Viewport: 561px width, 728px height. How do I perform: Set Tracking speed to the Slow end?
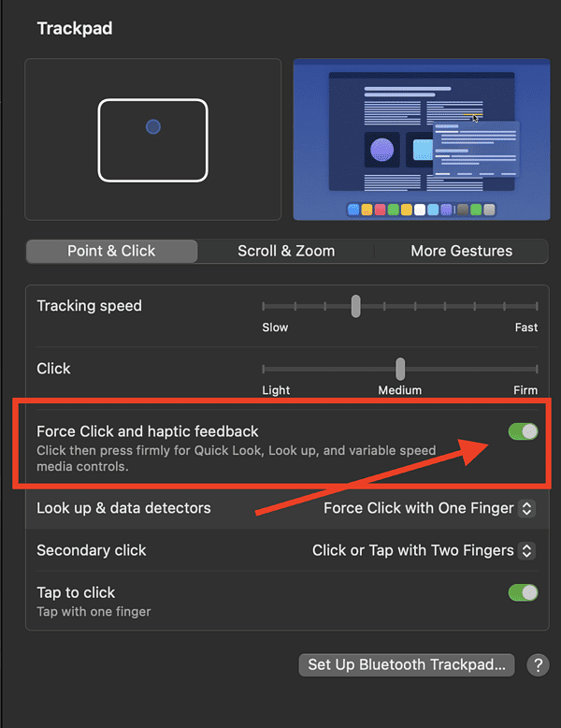pyautogui.click(x=264, y=306)
